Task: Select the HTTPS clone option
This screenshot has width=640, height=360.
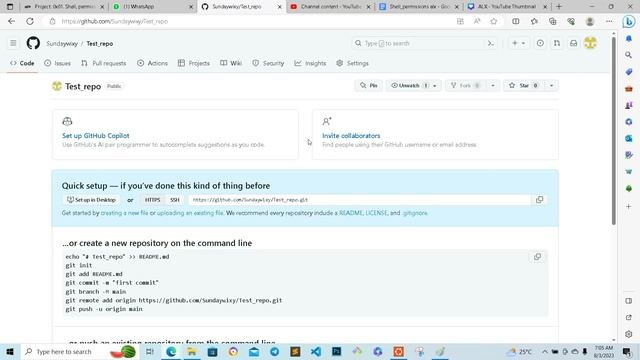Action: [152, 200]
